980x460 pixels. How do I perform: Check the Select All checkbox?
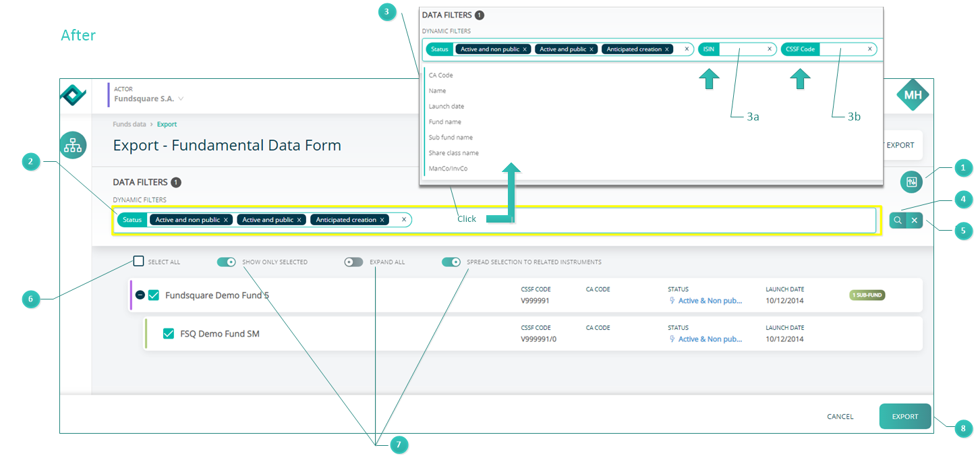click(138, 262)
